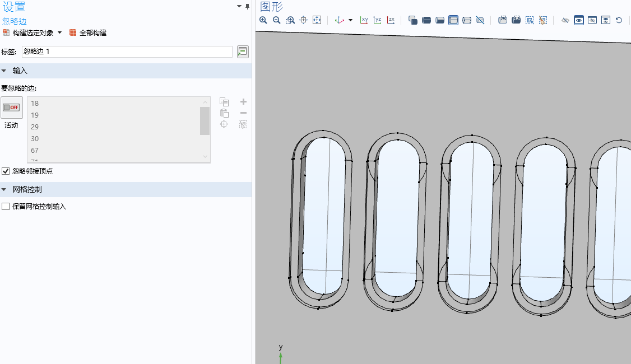Click the copy selection icon
Screen dimensions: 631x364
point(224,102)
